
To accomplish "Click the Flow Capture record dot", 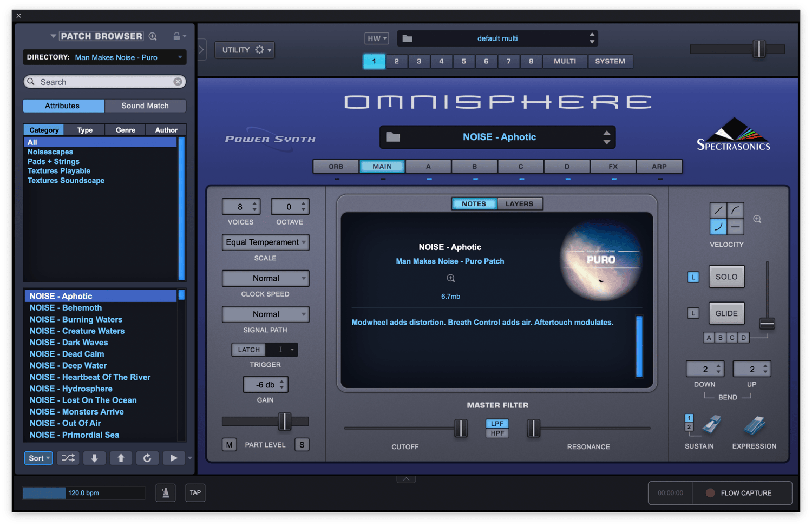I will [710, 493].
